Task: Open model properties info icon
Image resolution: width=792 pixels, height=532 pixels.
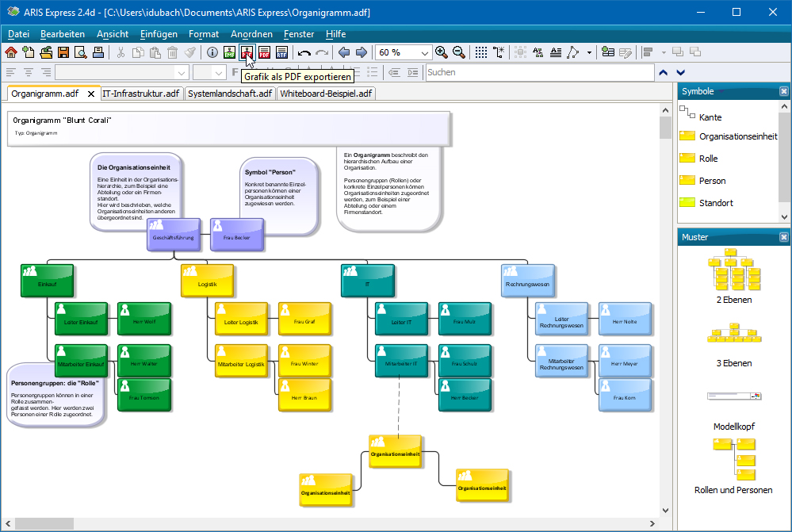Action: click(x=212, y=52)
